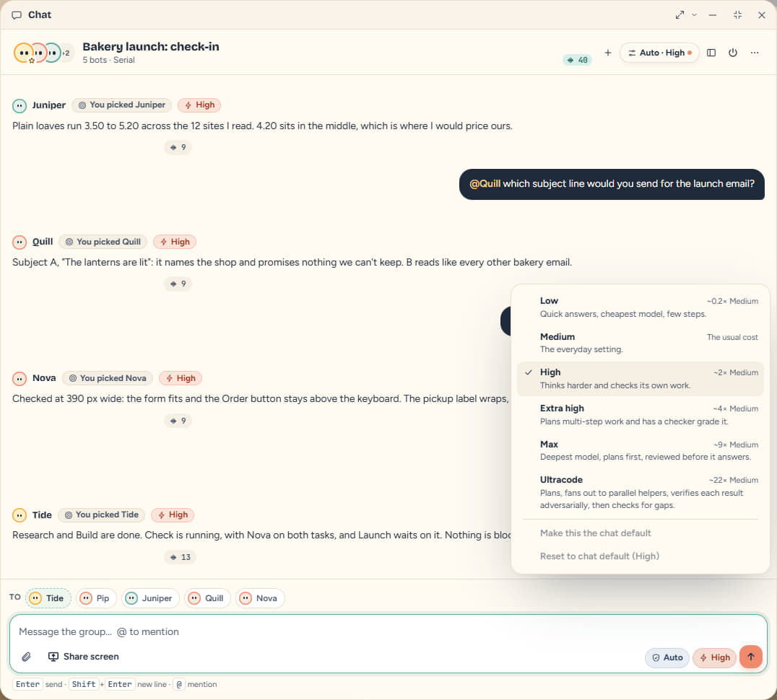Attach a file with the paperclip icon
777x700 pixels.
click(26, 657)
